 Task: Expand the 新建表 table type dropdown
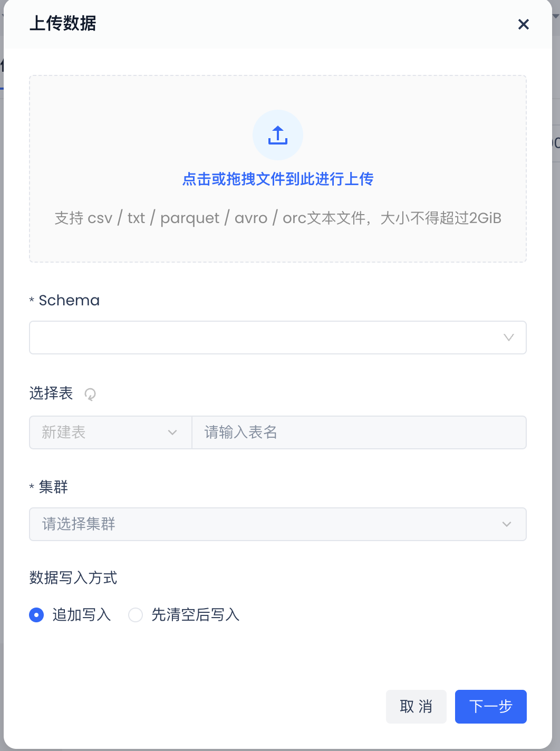point(105,432)
